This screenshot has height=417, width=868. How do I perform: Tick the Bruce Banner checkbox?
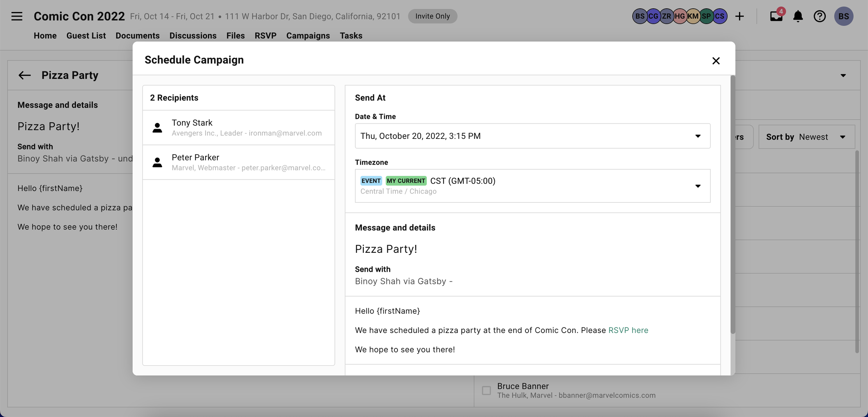pyautogui.click(x=486, y=390)
